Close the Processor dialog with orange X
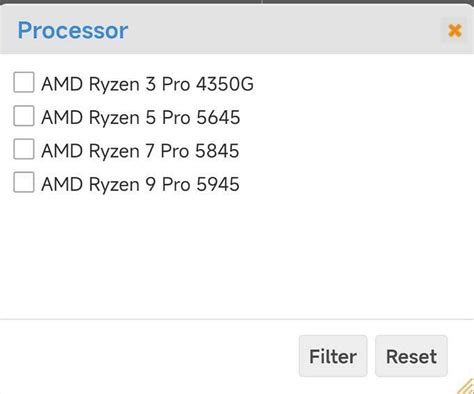The width and height of the screenshot is (474, 394). click(455, 31)
